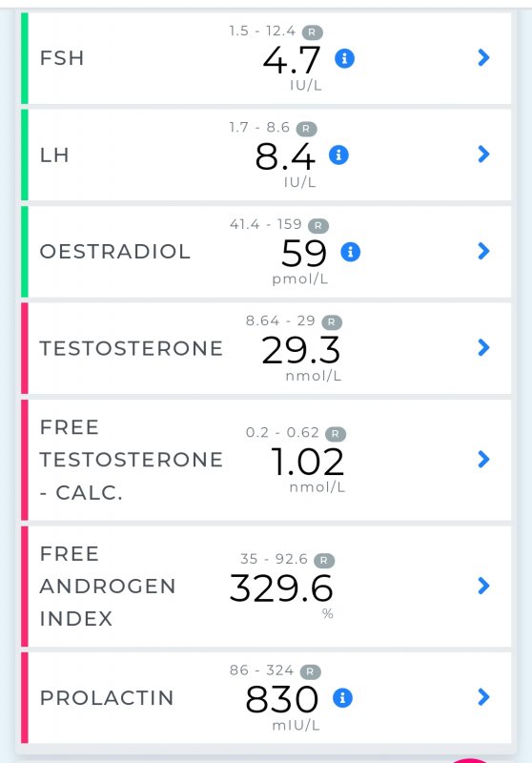Tap the R badge beside Prolactin range
Image resolution: width=532 pixels, height=763 pixels.
[310, 672]
